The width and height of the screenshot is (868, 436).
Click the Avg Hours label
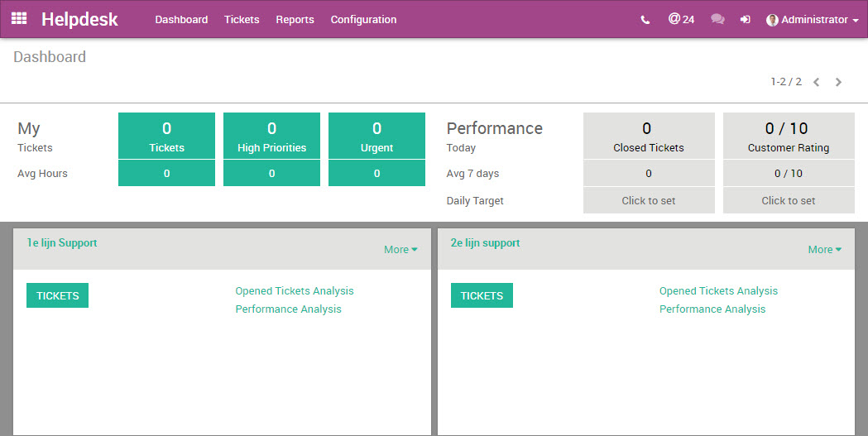coord(42,173)
